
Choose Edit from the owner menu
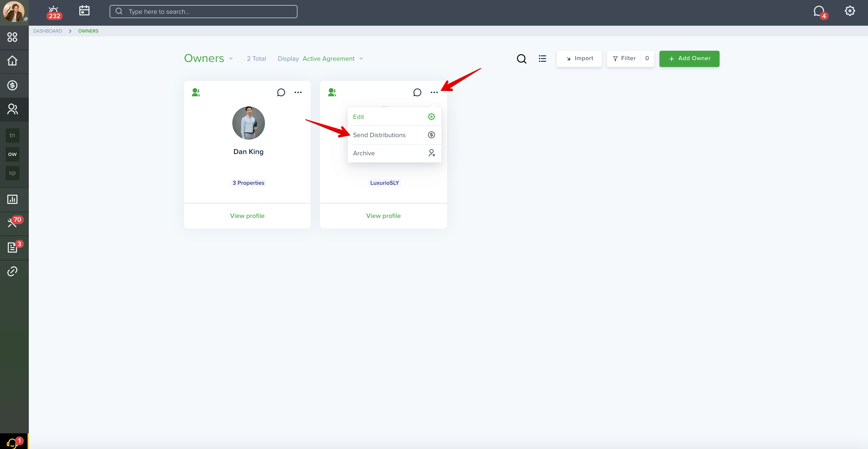pyautogui.click(x=394, y=117)
